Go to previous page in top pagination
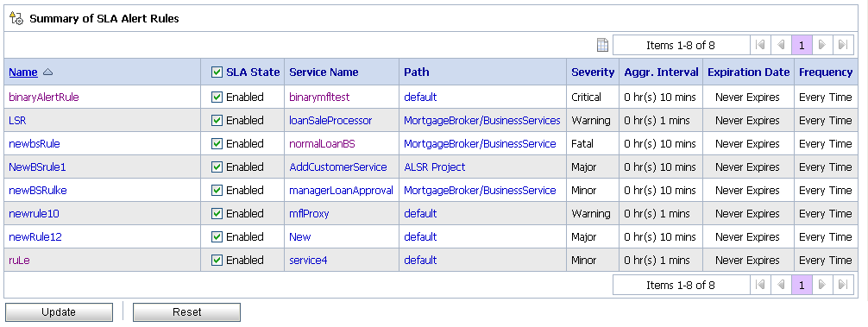Image resolution: width=868 pixels, height=327 pixels. 781,45
